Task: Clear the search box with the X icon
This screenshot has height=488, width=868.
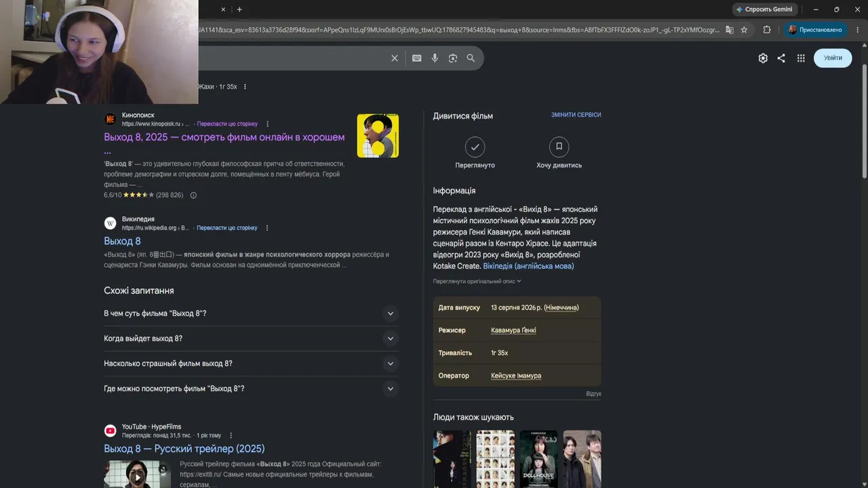Action: 395,58
